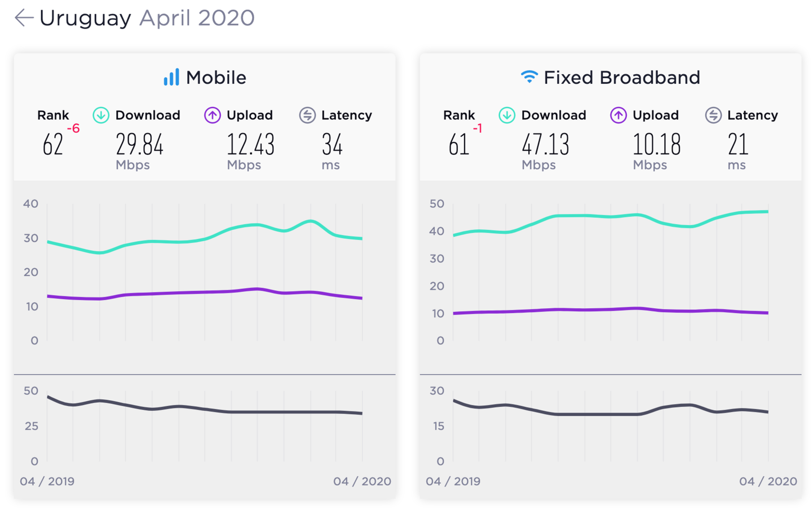Image resolution: width=812 pixels, height=512 pixels.
Task: Click the Fixed Broadband Upload icon
Action: tap(618, 115)
